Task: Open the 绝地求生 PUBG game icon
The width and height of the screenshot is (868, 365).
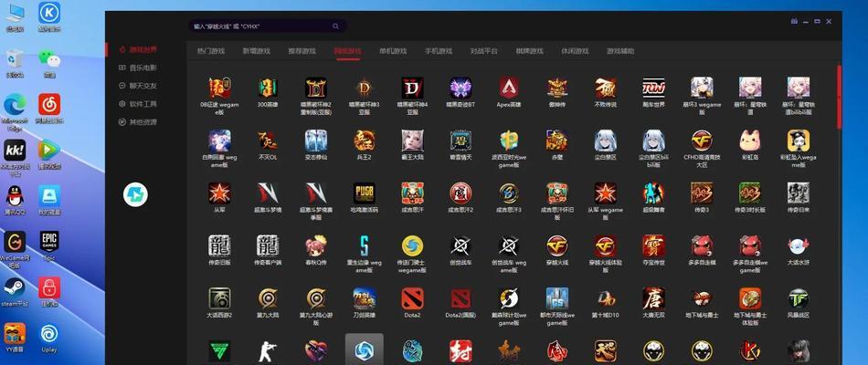Action: pyautogui.click(x=365, y=193)
